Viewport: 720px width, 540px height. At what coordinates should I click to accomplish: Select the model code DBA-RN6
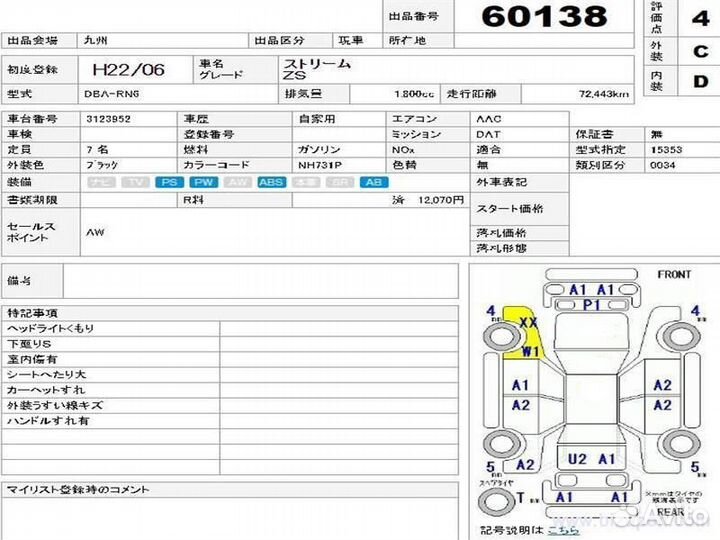click(x=112, y=94)
